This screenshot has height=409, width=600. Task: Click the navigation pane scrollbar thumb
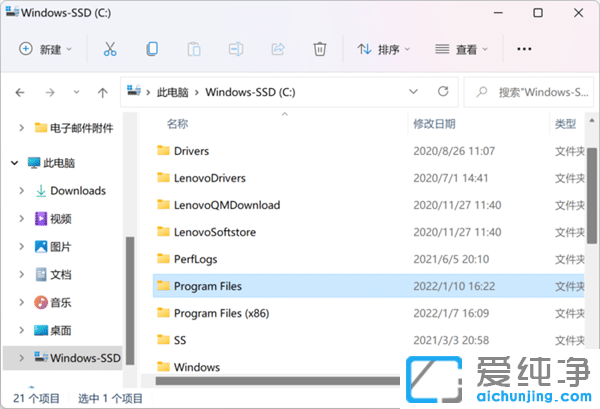(x=130, y=301)
